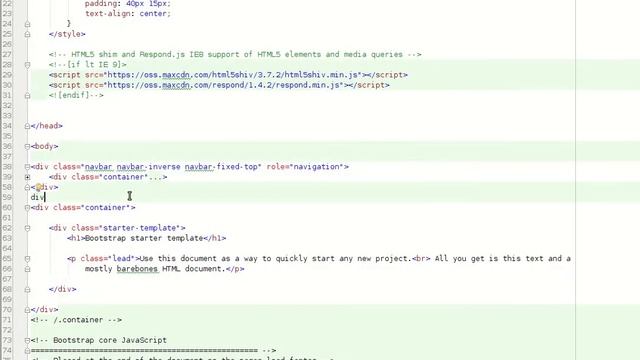Expand the folded container div on line 39
Viewport: 640px width, 360px height.
(27, 177)
